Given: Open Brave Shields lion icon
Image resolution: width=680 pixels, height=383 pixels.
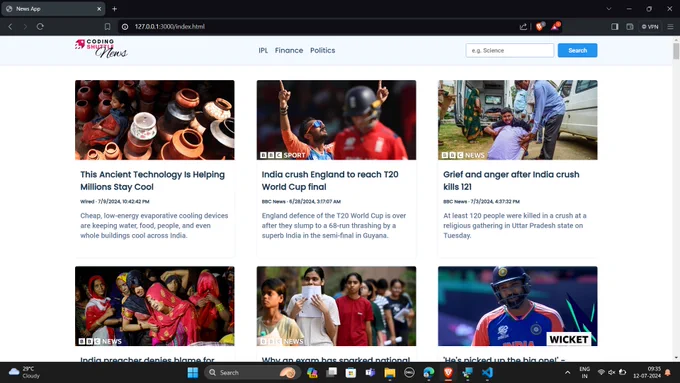Looking at the screenshot, I should [539, 26].
